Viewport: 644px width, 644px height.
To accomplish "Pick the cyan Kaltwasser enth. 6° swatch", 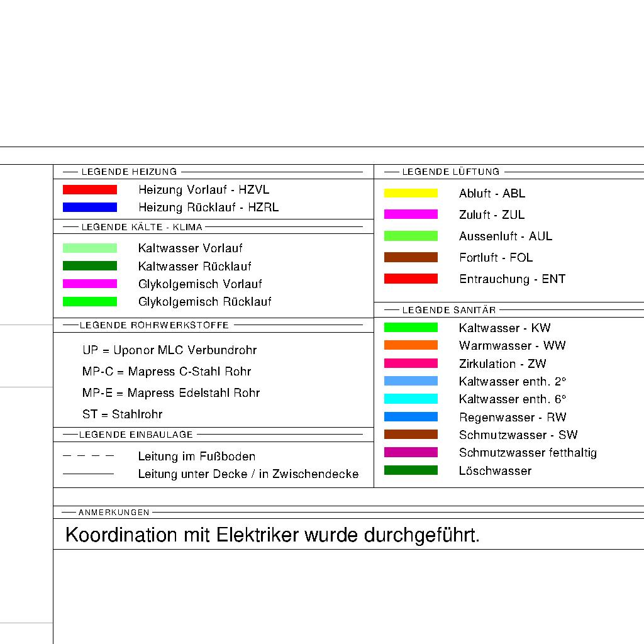I will [x=411, y=399].
